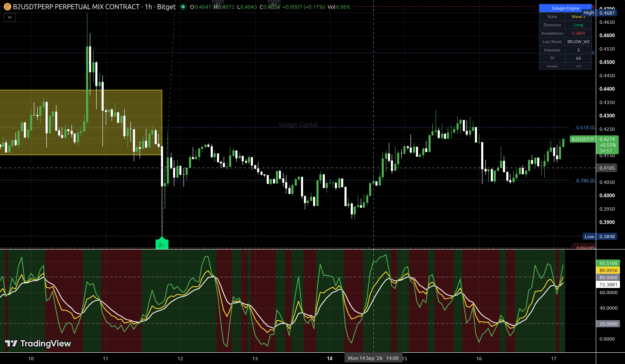Screen dimensions: 625x364
Task: Click the red 0.3804 invalidation value
Action: tap(578, 33)
